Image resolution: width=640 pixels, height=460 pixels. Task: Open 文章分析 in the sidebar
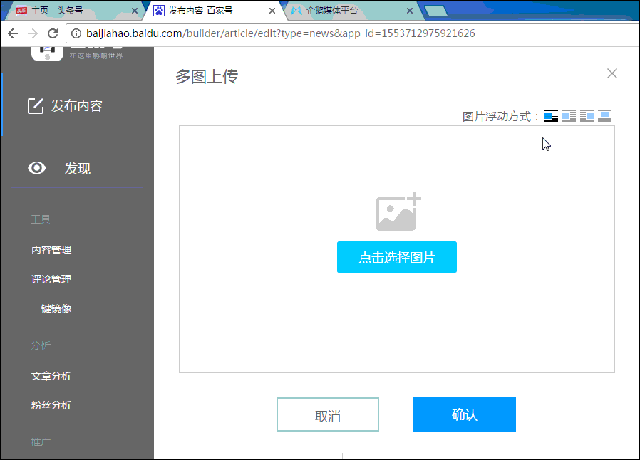click(51, 376)
